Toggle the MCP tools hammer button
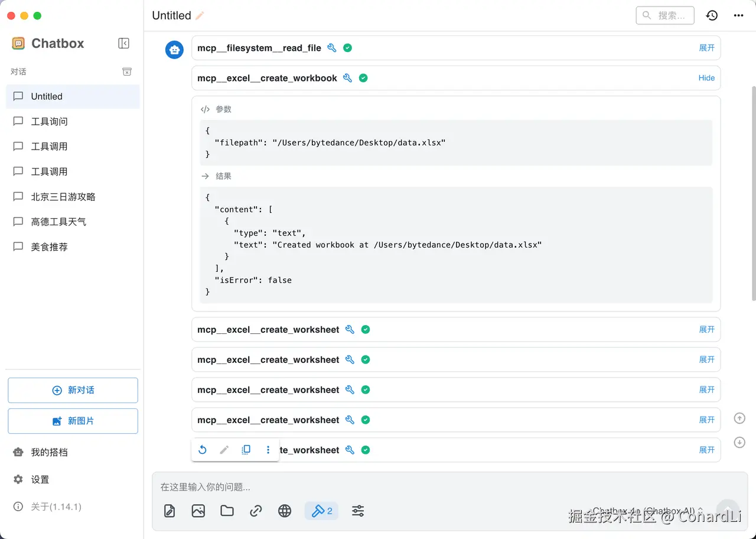The height and width of the screenshot is (539, 756). (x=321, y=511)
